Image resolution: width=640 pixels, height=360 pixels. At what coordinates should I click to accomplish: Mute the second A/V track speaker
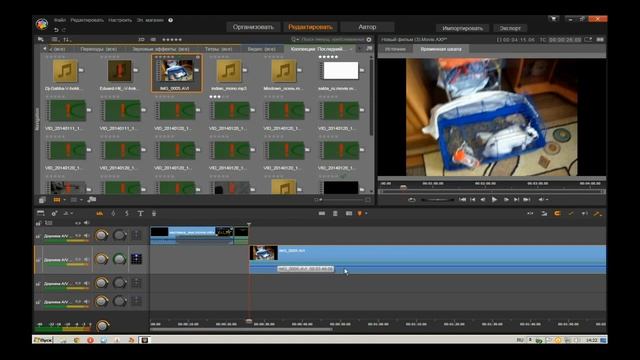coord(87,259)
